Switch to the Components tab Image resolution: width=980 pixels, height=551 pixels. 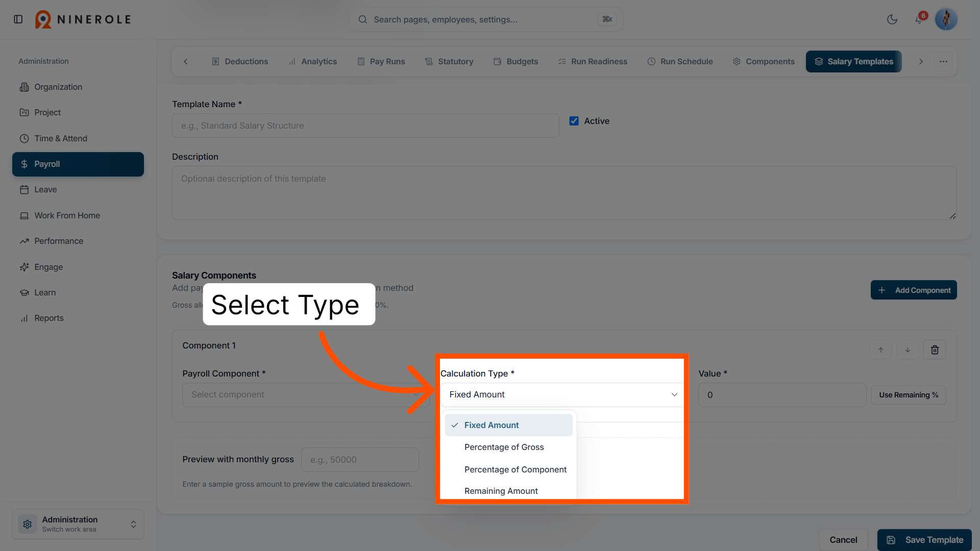point(764,62)
